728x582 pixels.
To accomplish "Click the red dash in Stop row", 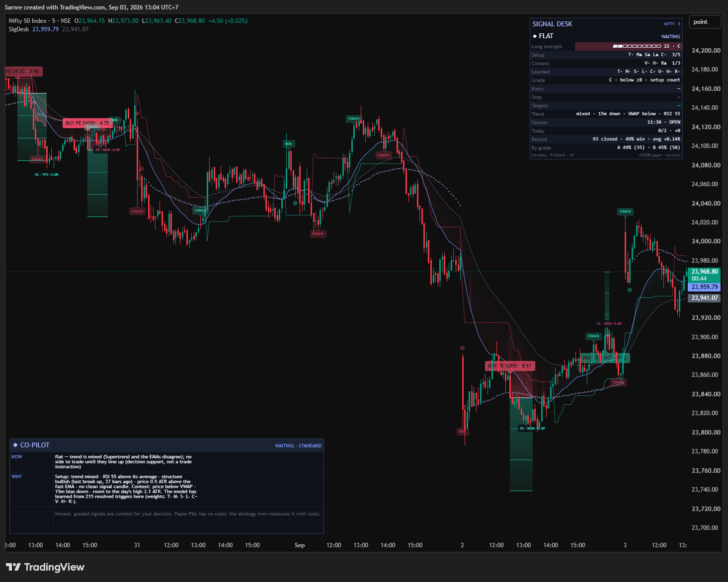I will pyautogui.click(x=679, y=97).
